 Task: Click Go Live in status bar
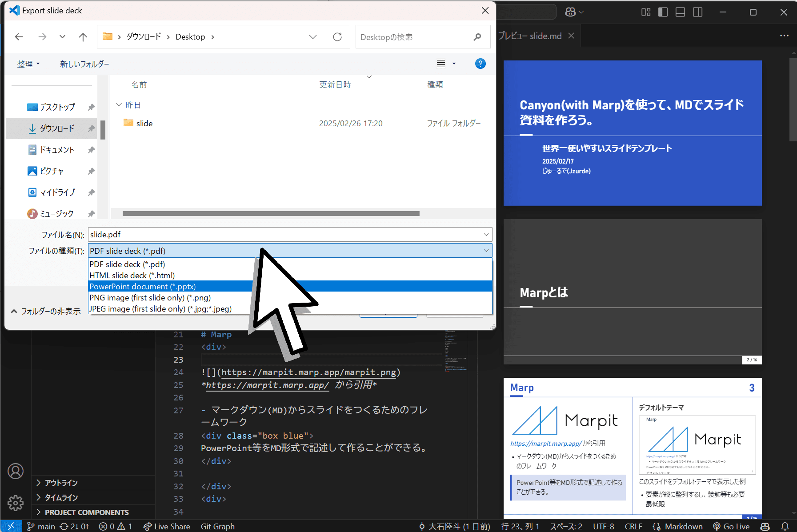point(731,526)
